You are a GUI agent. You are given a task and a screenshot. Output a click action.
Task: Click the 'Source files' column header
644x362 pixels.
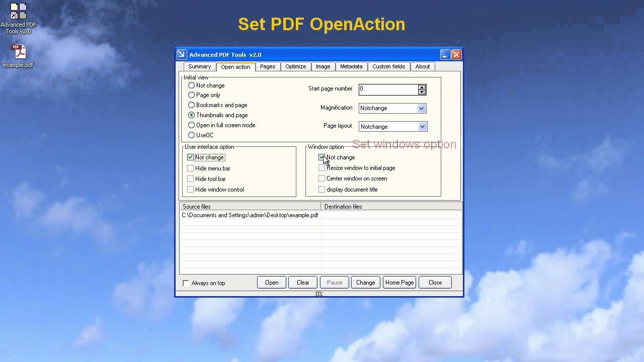250,207
